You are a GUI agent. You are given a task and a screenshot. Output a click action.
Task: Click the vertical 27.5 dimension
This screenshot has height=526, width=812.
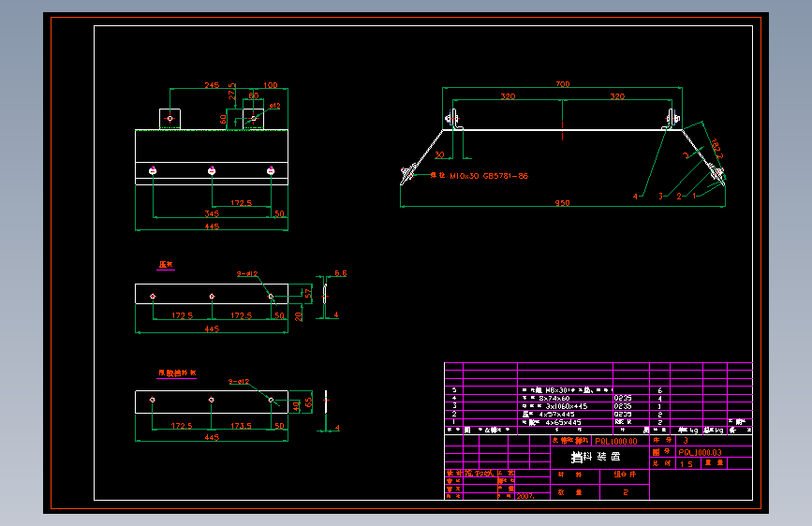(x=231, y=92)
